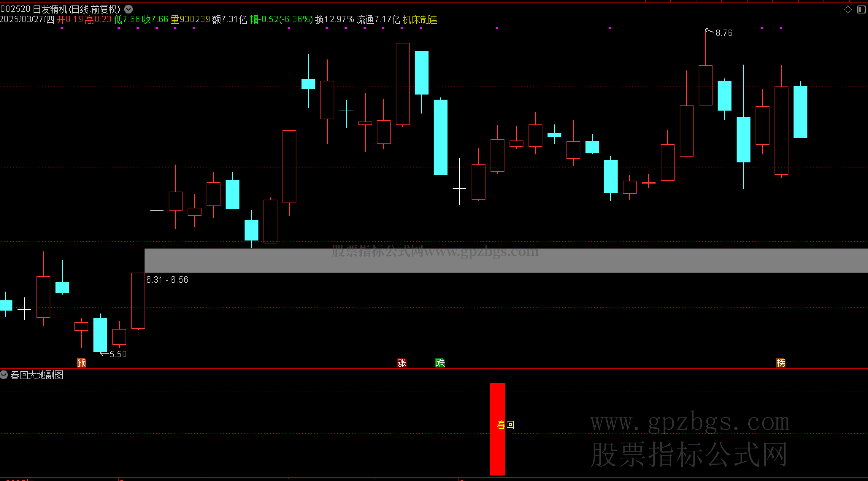Click the 8.76 high price marker
Screen dimensions: 868x481
[723, 33]
